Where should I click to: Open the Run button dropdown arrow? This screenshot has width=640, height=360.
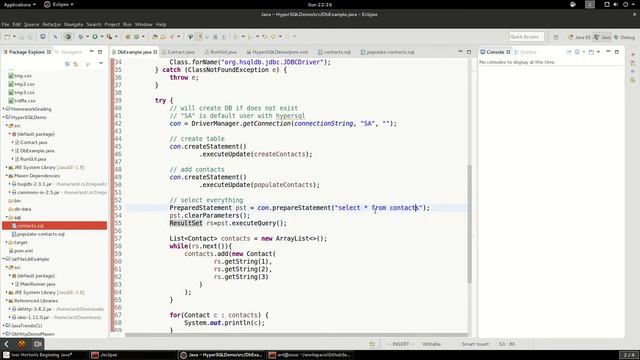(x=102, y=37)
